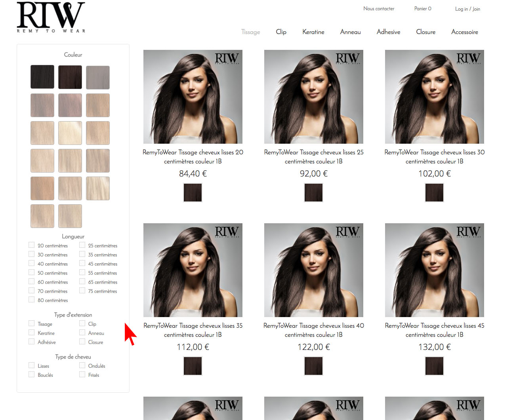Click colour swatch under 132,00 € price
515x420 pixels.
tap(435, 366)
